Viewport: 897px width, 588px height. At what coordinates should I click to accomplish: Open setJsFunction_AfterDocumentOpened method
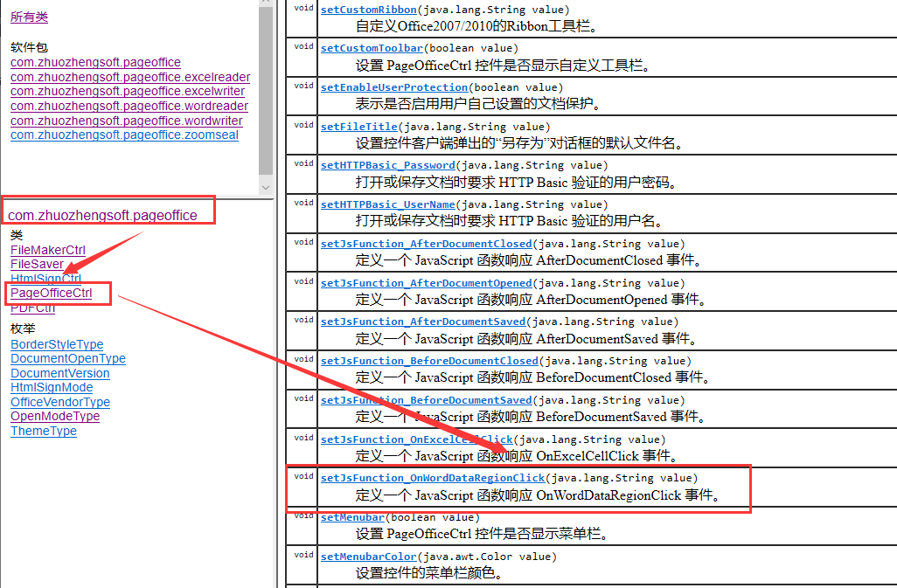(426, 283)
